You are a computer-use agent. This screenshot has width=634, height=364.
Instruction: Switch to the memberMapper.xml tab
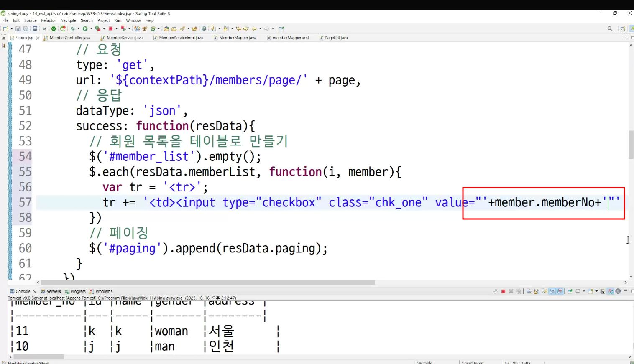(x=288, y=38)
